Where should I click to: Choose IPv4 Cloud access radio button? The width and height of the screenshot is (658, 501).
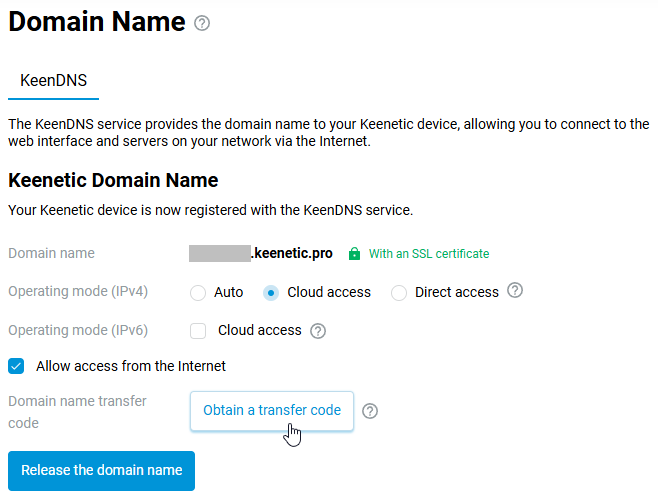pyautogui.click(x=270, y=293)
